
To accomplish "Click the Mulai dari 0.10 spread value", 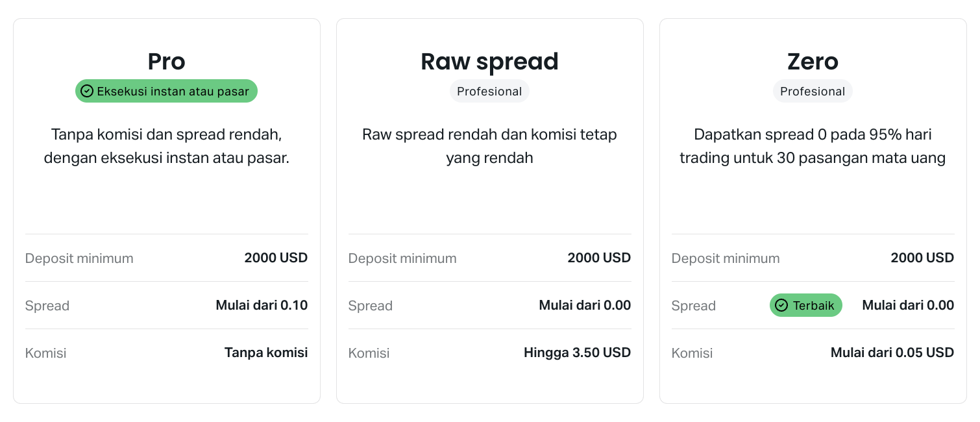I will click(262, 305).
